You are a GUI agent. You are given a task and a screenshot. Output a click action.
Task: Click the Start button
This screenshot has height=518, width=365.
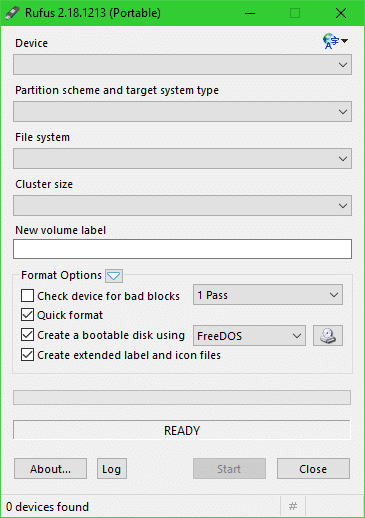(x=229, y=469)
